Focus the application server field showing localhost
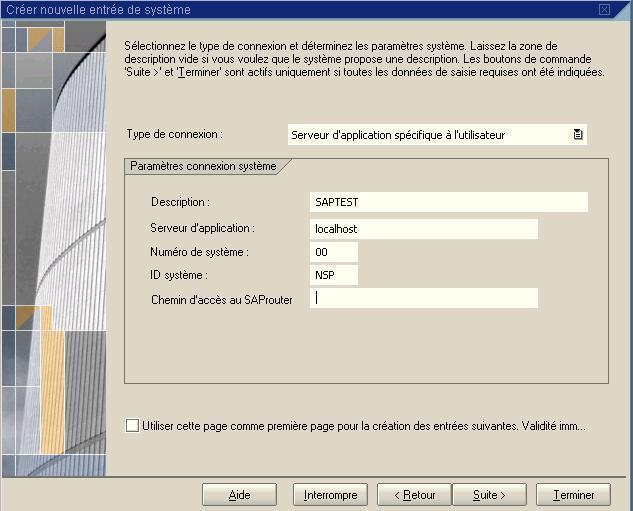Screen dimensions: 633x511 click(423, 229)
